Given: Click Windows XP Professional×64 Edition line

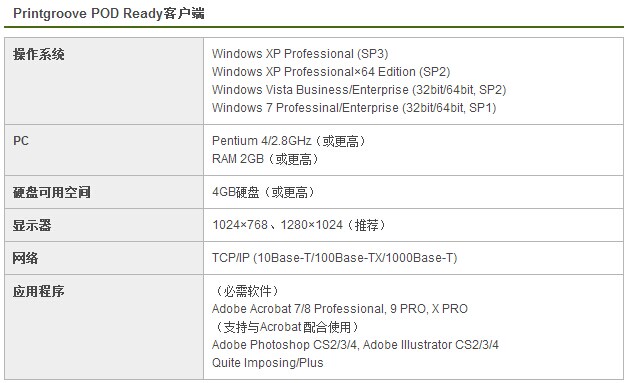Looking at the screenshot, I should click(331, 72).
